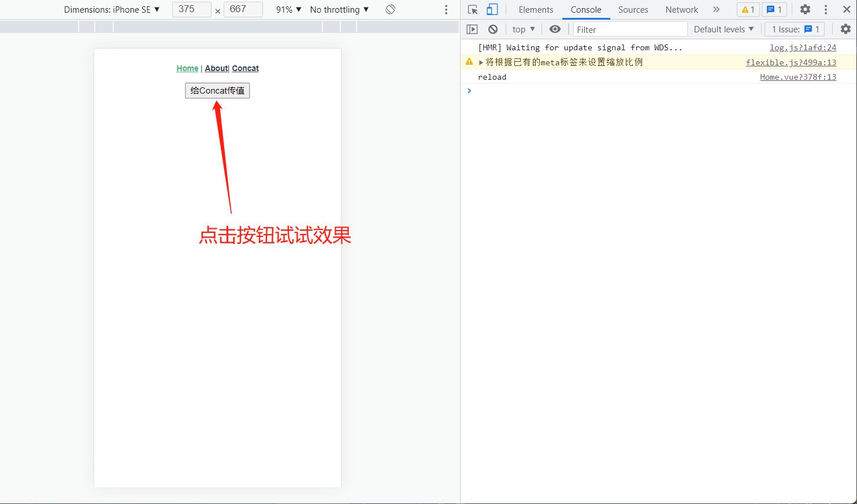Viewport: 857px width, 504px height.
Task: Open the create live expression eye icon
Action: [555, 29]
